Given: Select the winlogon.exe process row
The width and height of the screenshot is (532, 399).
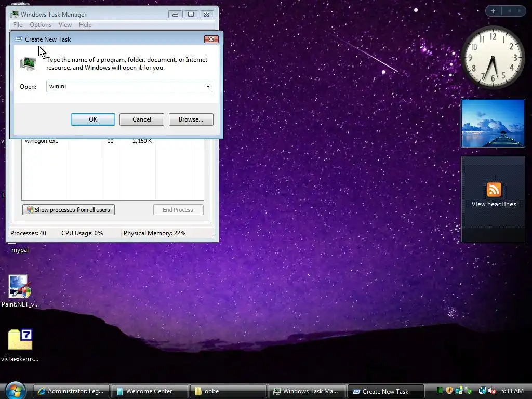Looking at the screenshot, I should (113, 141).
